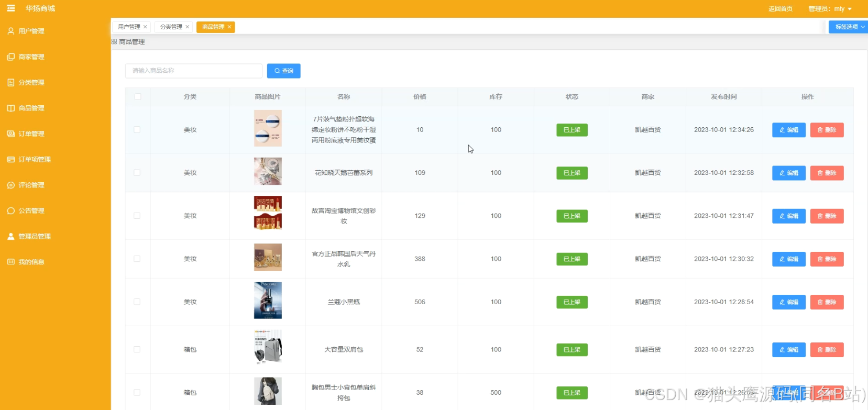Open 商品管理 in the sidebar

(26, 108)
